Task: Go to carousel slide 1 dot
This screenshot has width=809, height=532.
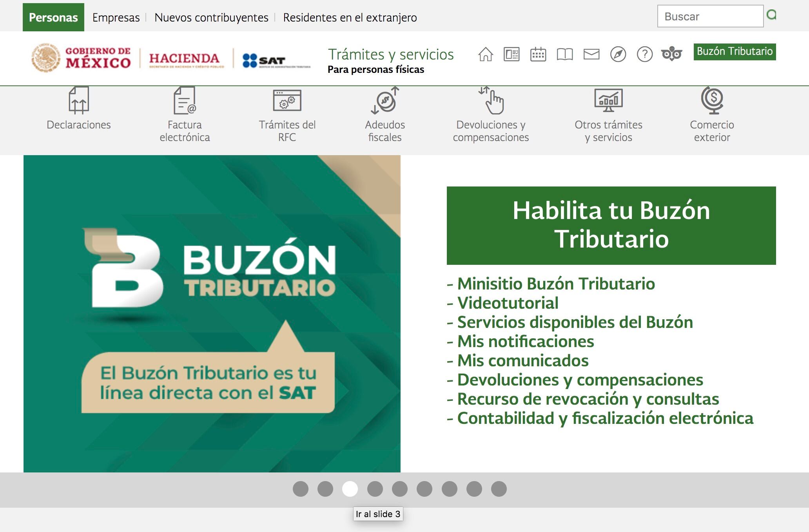Action: tap(300, 489)
